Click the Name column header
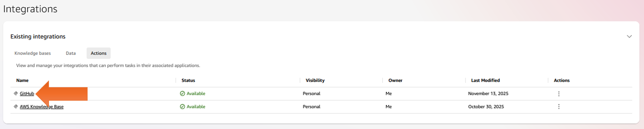644x129 pixels. pos(23,80)
